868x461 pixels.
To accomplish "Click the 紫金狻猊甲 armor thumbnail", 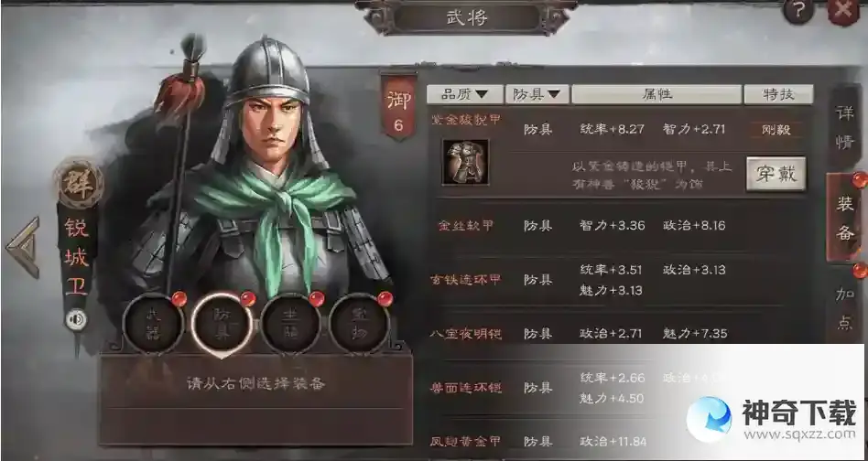I will 465,162.
